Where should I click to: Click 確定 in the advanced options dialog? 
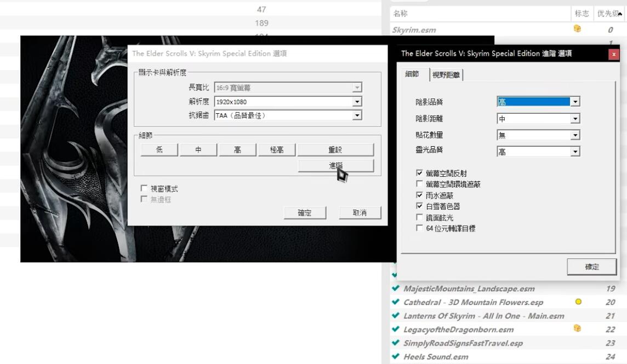(592, 267)
